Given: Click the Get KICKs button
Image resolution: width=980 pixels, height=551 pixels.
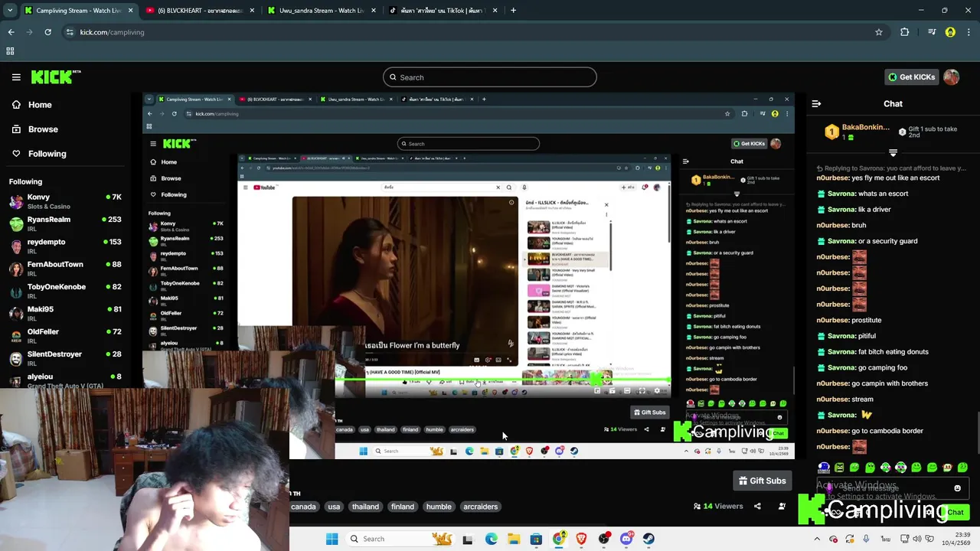Looking at the screenshot, I should tap(911, 77).
